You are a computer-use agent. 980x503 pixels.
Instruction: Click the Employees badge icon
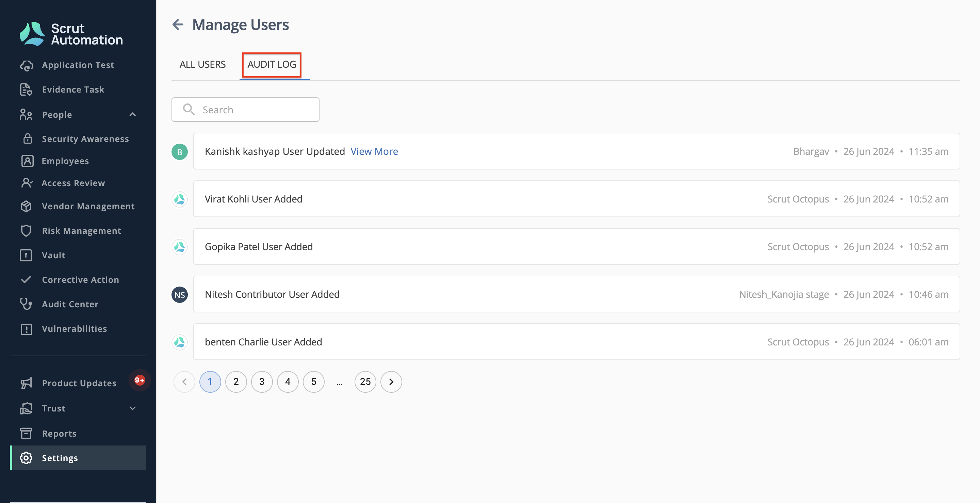pyautogui.click(x=27, y=161)
